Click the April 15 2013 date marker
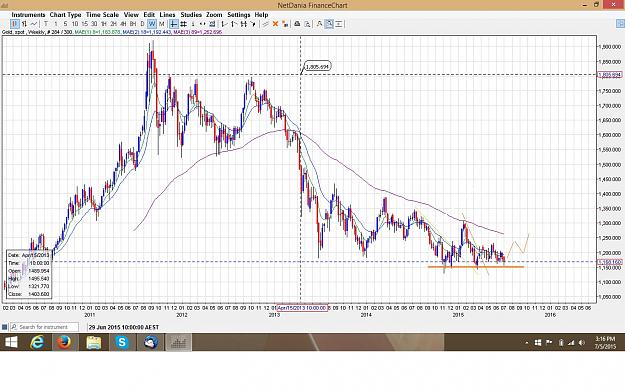The width and height of the screenshot is (625, 392). 302,308
